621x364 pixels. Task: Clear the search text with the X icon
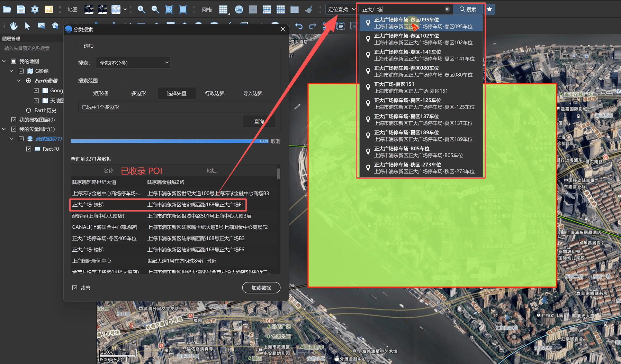coord(447,9)
